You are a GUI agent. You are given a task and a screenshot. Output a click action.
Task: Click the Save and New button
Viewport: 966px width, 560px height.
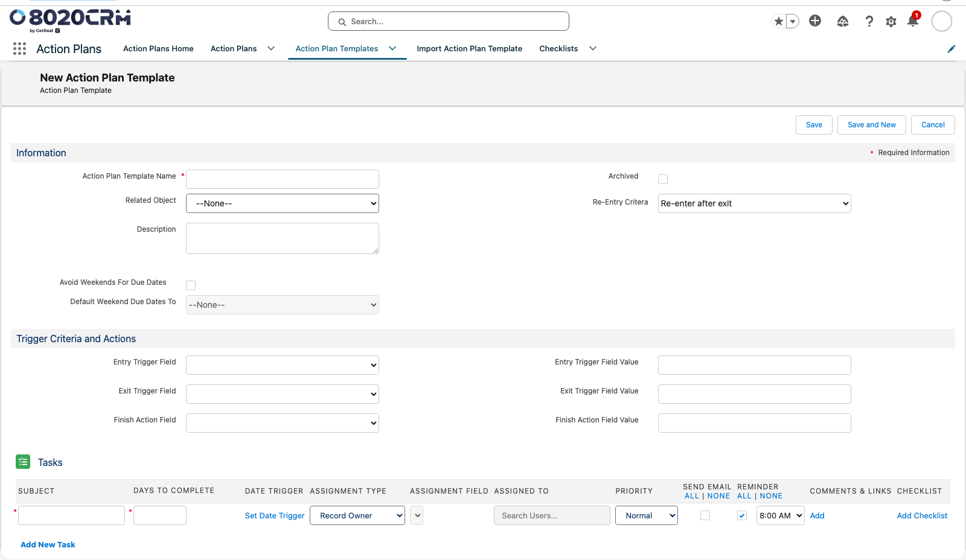[x=872, y=125]
